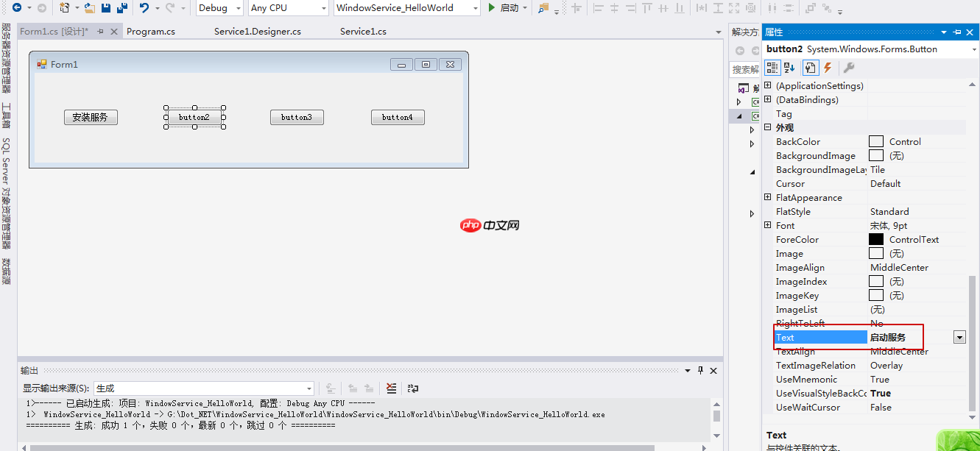Select button4 on the Form1 designer
The width and height of the screenshot is (980, 451).
[x=398, y=117]
